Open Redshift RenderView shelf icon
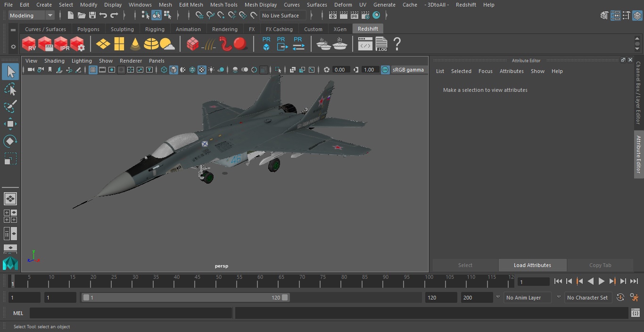The width and height of the screenshot is (644, 332). pyautogui.click(x=29, y=44)
